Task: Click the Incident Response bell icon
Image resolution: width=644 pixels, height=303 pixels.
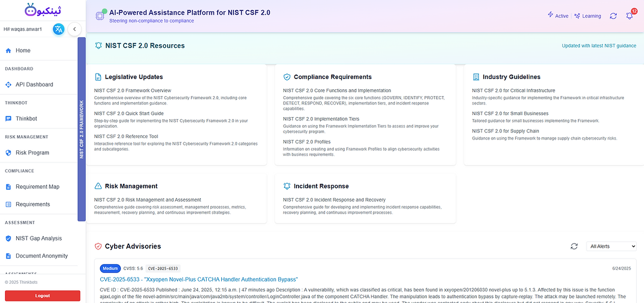Action: 287,186
